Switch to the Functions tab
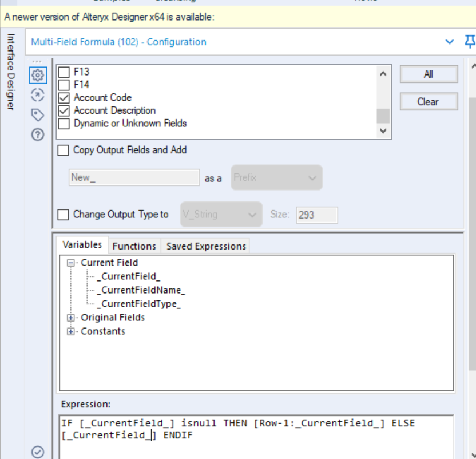The height and width of the screenshot is (459, 476). pyautogui.click(x=134, y=246)
